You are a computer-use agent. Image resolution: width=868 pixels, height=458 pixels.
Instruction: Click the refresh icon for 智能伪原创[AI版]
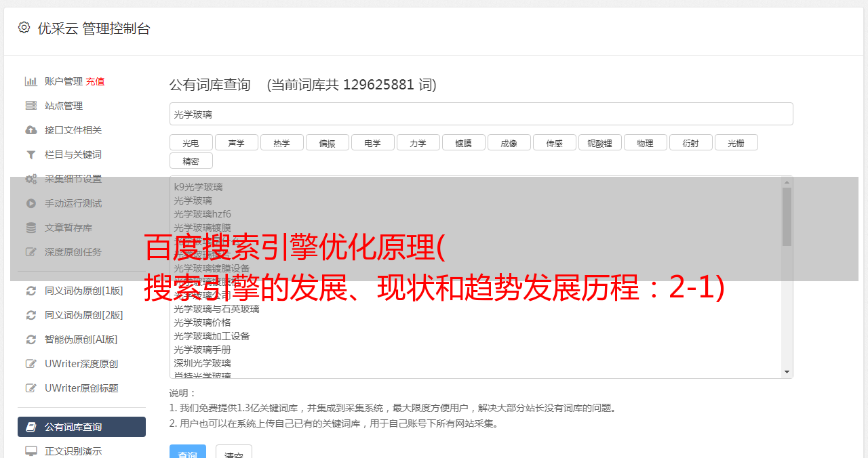pyautogui.click(x=31, y=339)
